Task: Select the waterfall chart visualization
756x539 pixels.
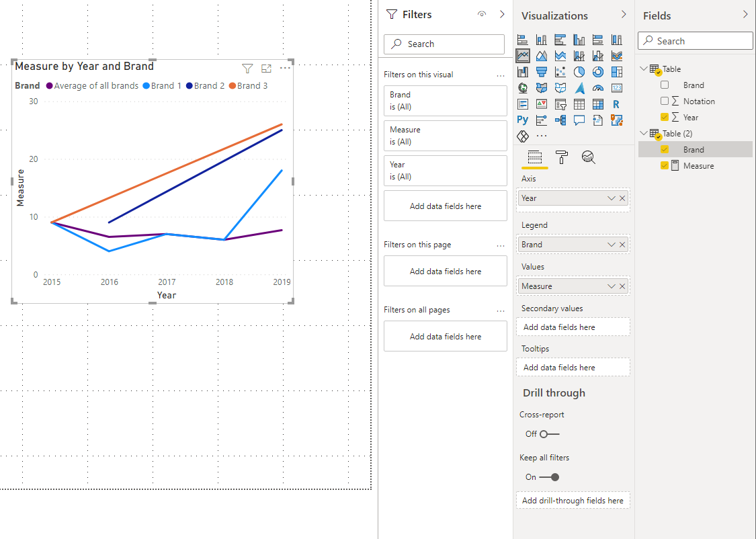Action: pos(523,72)
